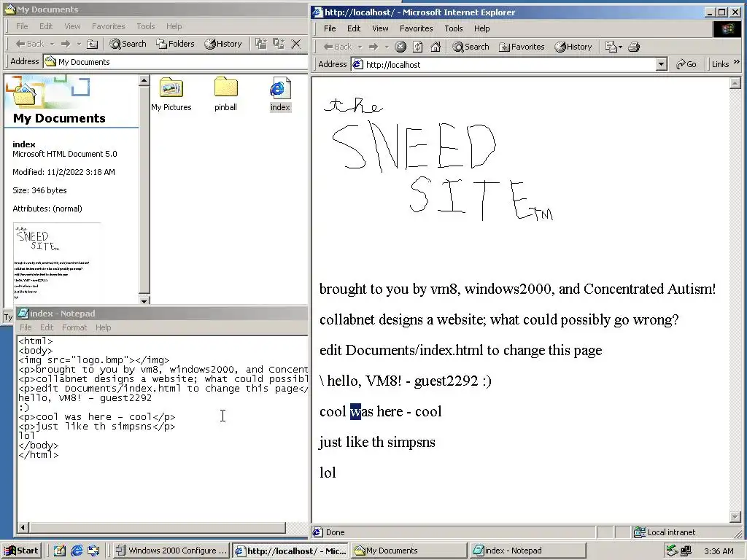747x560 pixels.
Task: Click Show Desktop icon in quick launch
Action: pos(60,551)
